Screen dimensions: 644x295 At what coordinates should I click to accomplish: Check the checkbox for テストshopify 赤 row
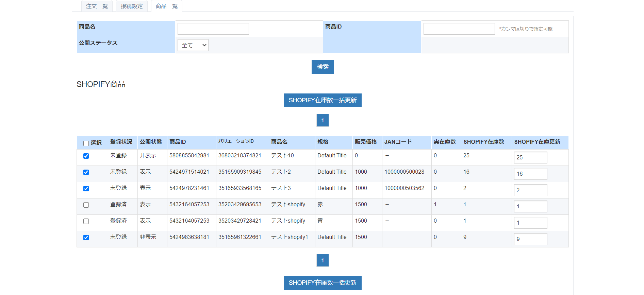pos(86,205)
